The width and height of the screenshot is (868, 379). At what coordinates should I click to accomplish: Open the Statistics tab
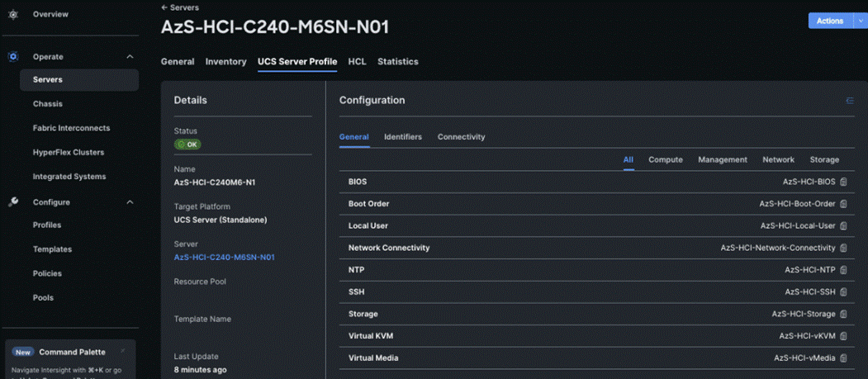click(x=398, y=61)
